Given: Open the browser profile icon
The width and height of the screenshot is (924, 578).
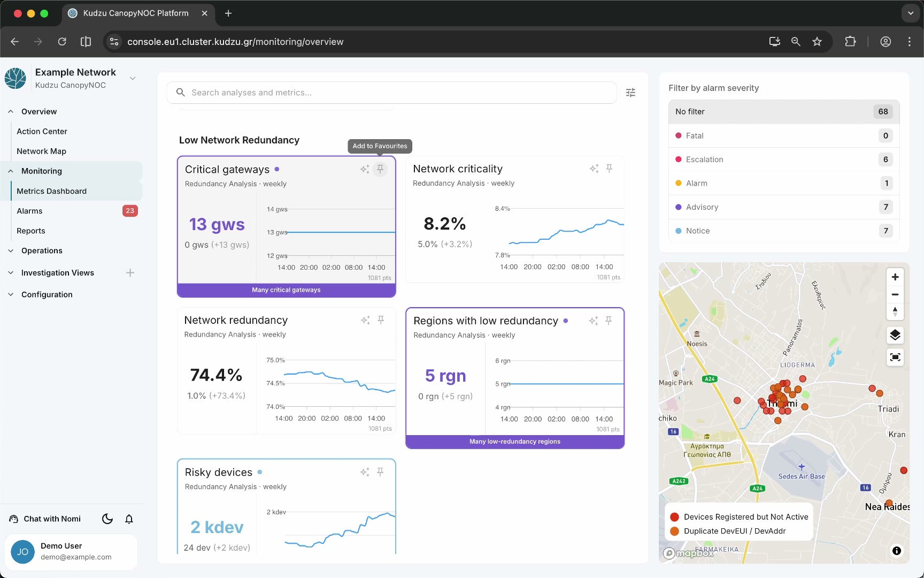Looking at the screenshot, I should pyautogui.click(x=885, y=42).
